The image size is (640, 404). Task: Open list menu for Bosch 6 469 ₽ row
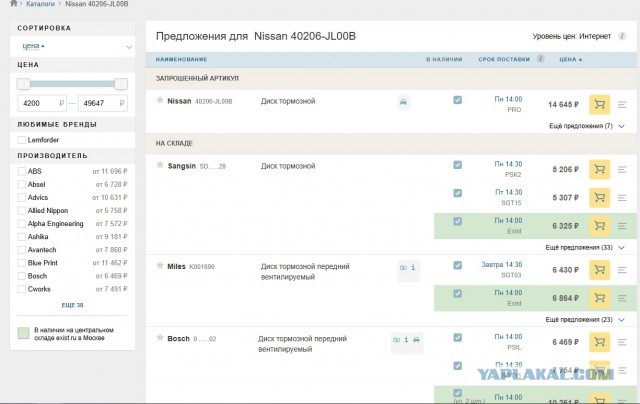point(622,342)
